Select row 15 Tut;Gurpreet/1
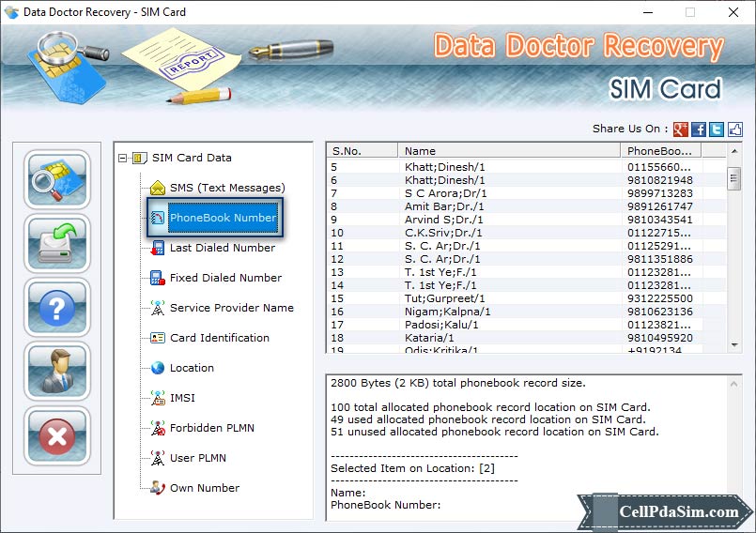 tap(527, 298)
